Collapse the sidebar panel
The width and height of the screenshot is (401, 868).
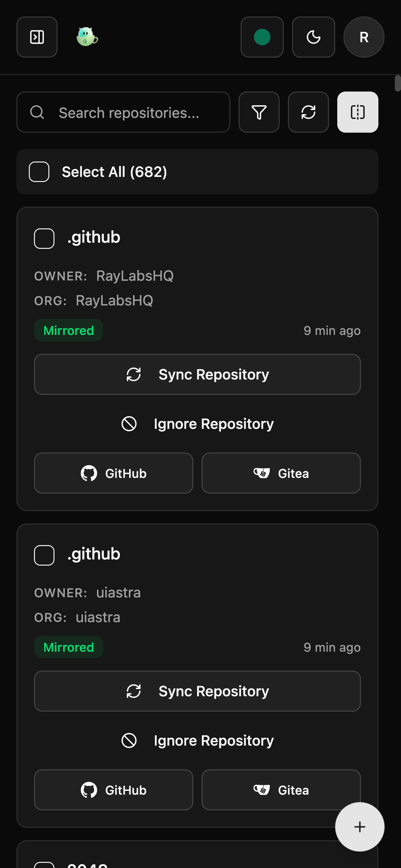coord(37,37)
